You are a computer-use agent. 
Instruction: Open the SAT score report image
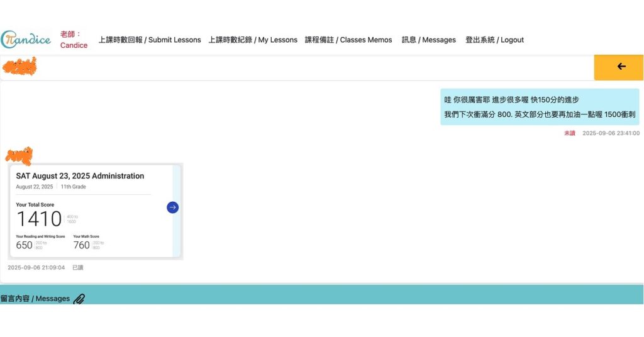[x=94, y=211]
